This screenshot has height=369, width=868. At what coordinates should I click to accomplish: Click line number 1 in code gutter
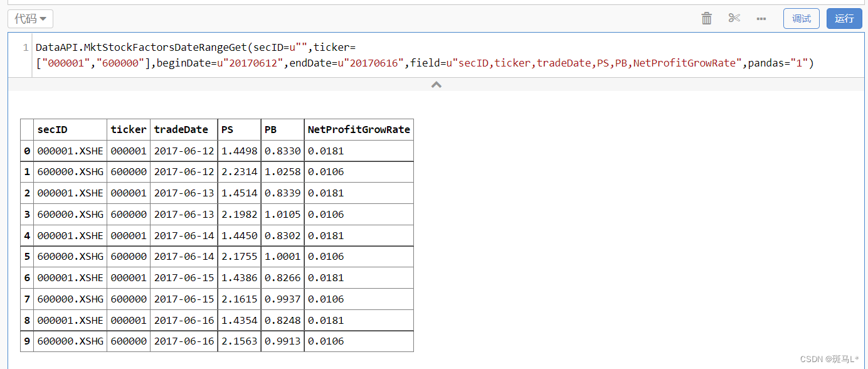[25, 48]
